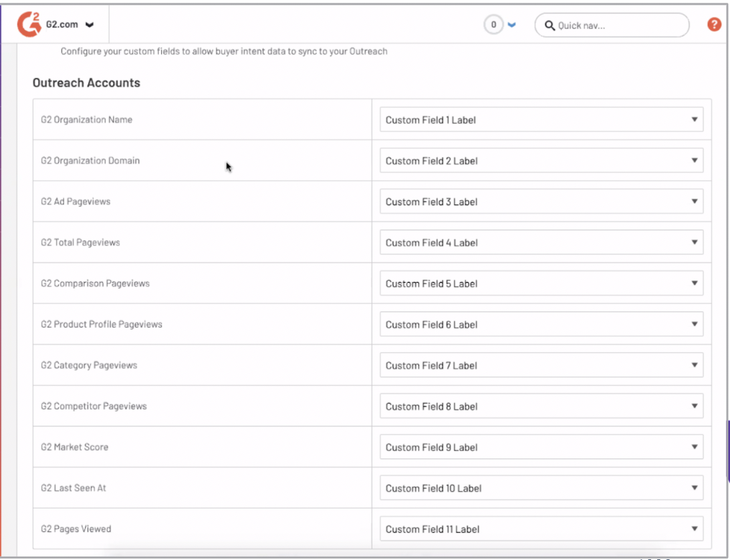
Task: Click the G2 Organization Name row label
Action: coord(86,120)
